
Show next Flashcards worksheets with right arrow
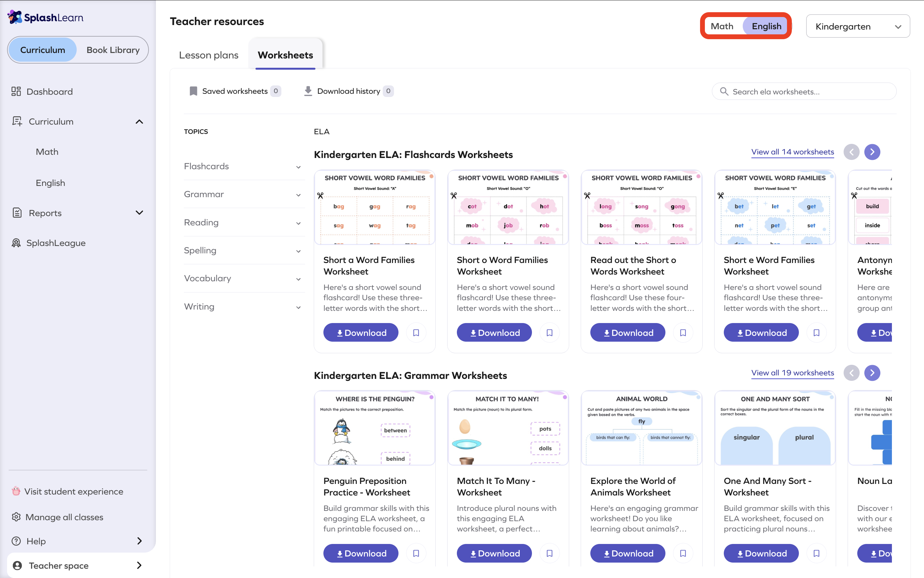click(872, 152)
